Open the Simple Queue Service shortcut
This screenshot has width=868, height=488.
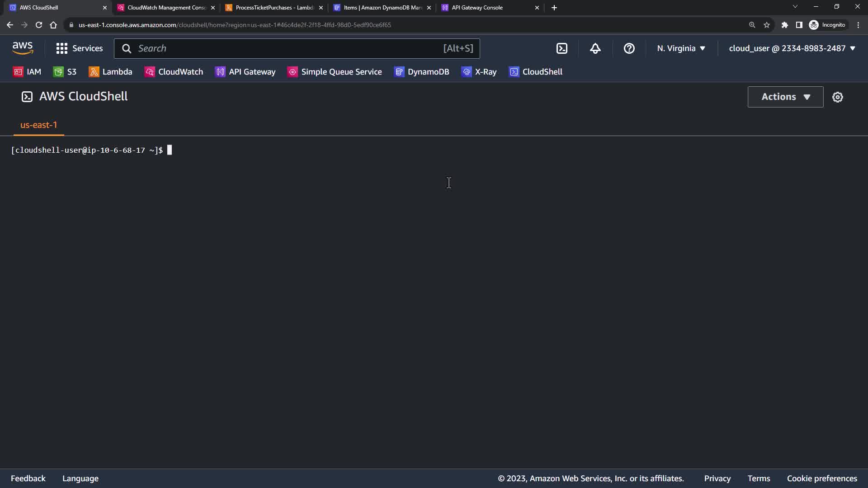point(335,72)
